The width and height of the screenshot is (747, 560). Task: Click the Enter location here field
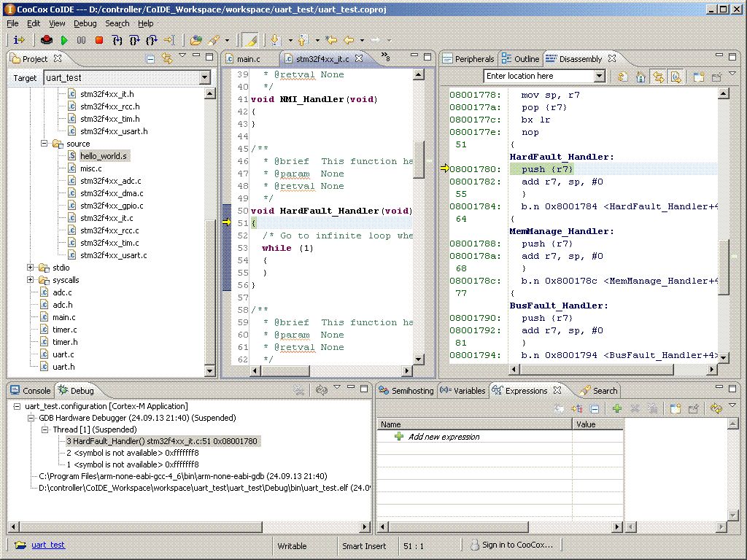pos(538,76)
